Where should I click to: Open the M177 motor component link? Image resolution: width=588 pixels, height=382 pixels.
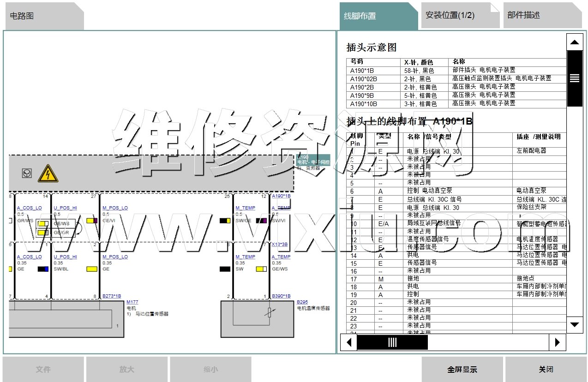(132, 302)
